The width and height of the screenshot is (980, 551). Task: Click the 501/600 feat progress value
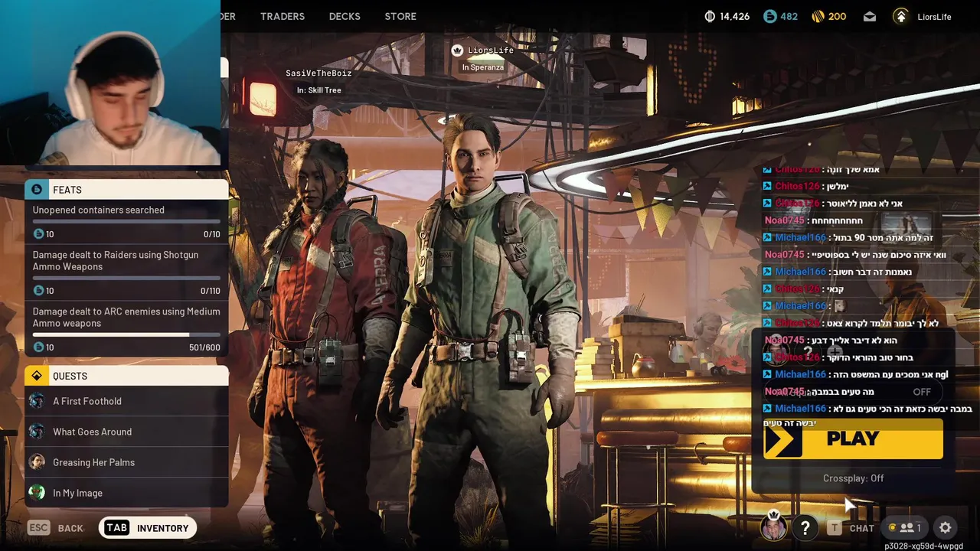(204, 347)
